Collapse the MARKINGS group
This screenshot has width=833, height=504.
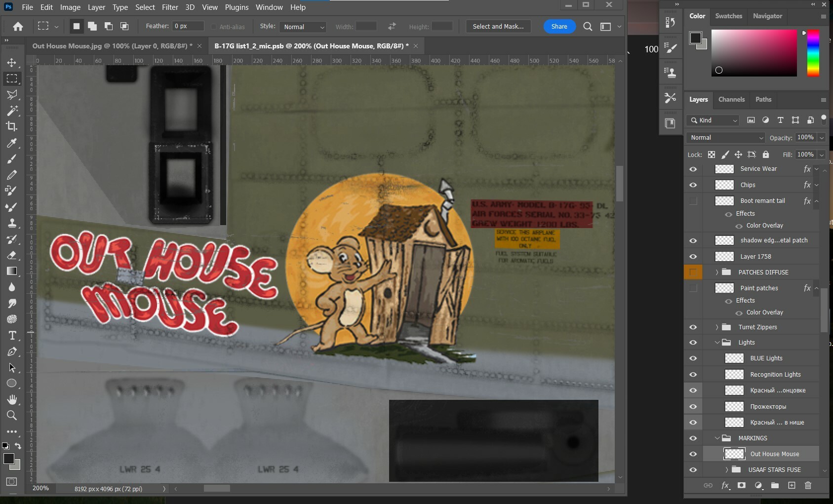(717, 438)
